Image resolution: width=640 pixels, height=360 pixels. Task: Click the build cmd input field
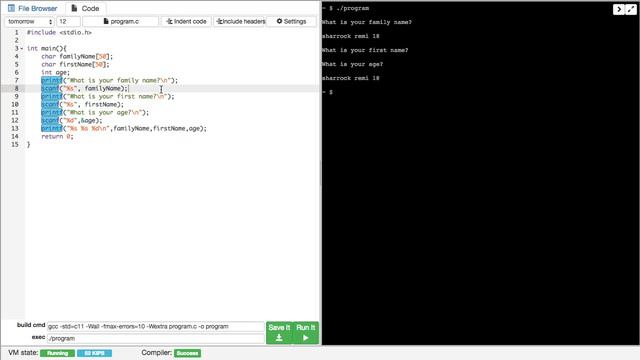[x=156, y=327]
